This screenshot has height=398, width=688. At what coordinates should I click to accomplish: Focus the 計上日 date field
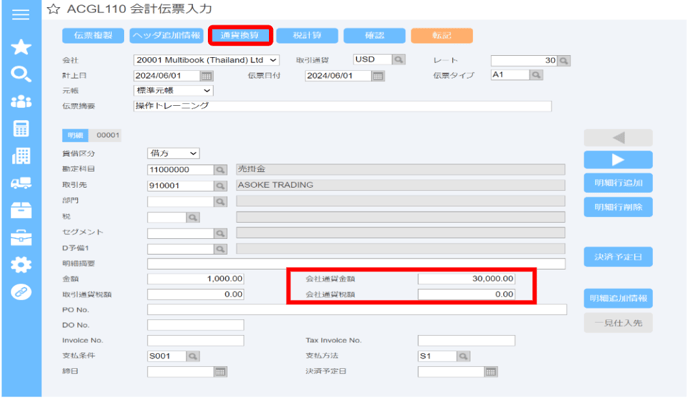167,76
